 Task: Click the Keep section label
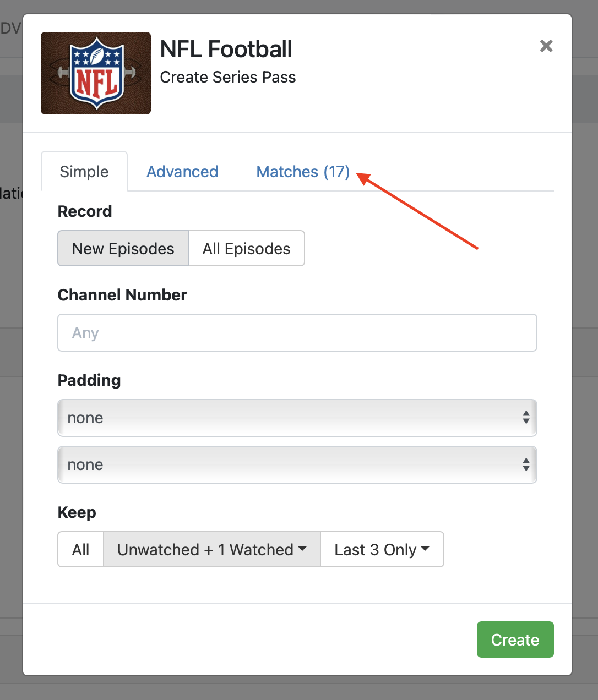(x=77, y=512)
